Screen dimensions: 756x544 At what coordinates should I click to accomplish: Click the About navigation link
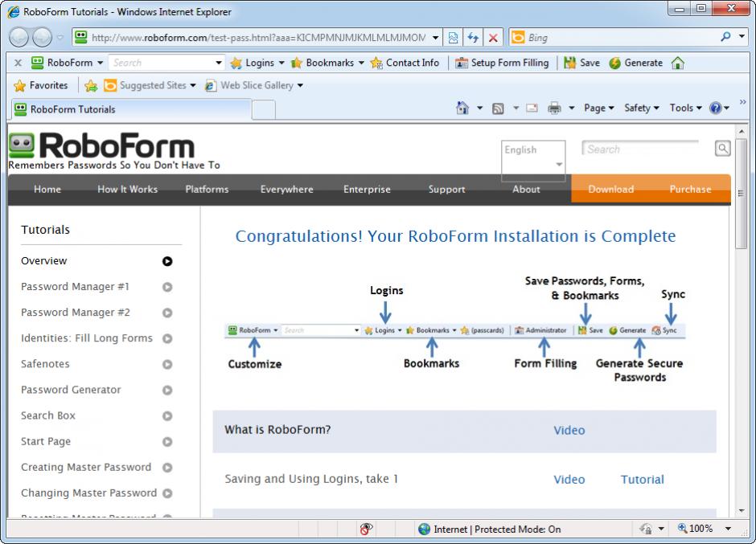coord(526,190)
